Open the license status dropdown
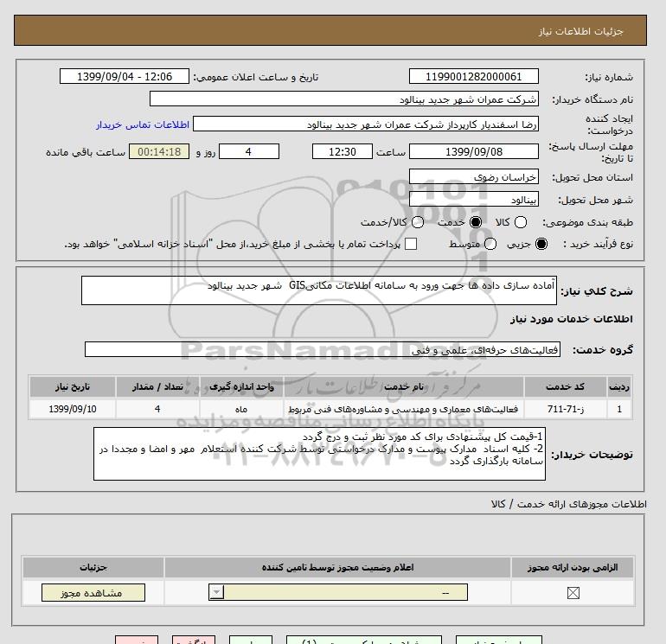 coord(338,592)
